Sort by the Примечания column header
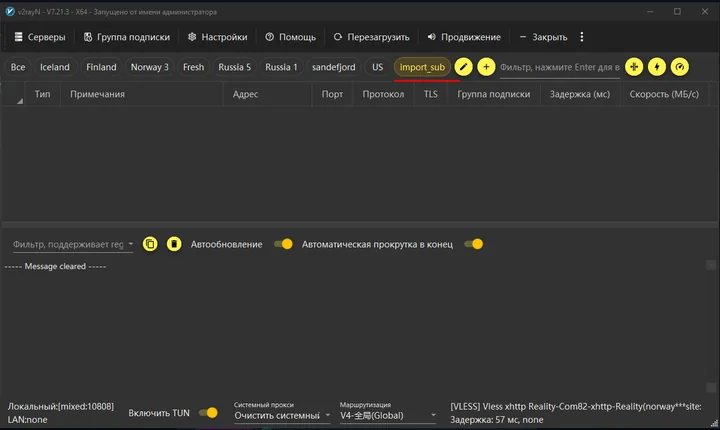 (142, 94)
